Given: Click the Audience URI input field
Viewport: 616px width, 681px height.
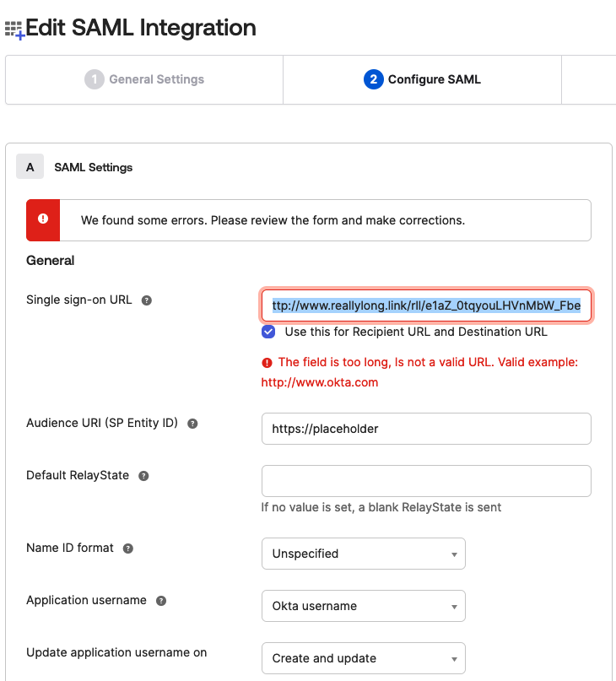Looking at the screenshot, I should point(426,429).
